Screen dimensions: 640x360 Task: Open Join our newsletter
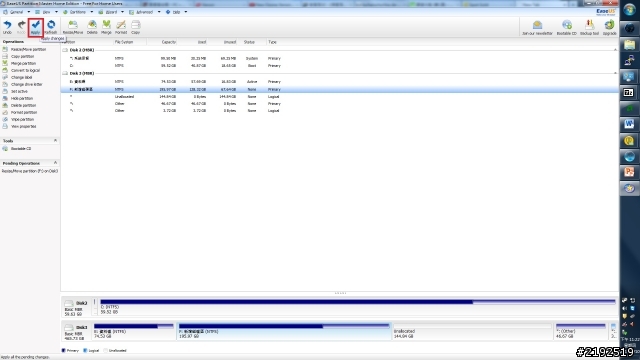[537, 28]
